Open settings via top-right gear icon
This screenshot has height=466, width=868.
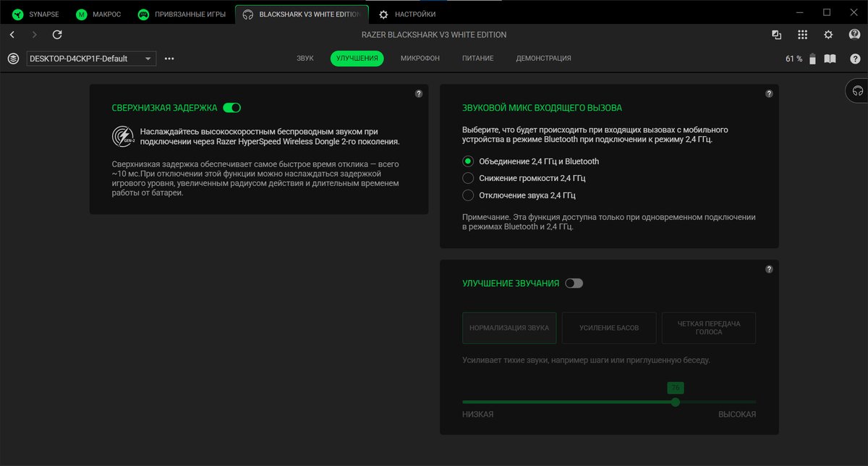tap(829, 35)
